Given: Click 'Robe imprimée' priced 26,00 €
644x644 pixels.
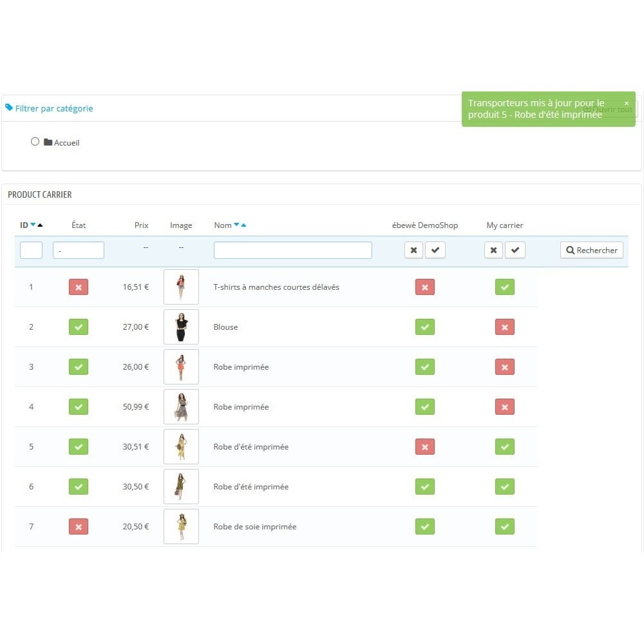Looking at the screenshot, I should (241, 367).
